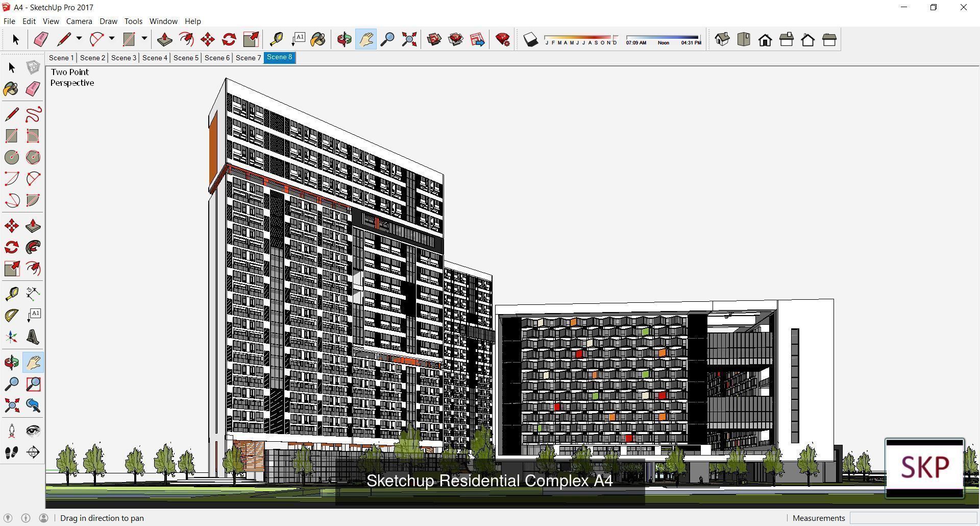
Task: Open the Shapes tool dropdown
Action: pos(144,38)
